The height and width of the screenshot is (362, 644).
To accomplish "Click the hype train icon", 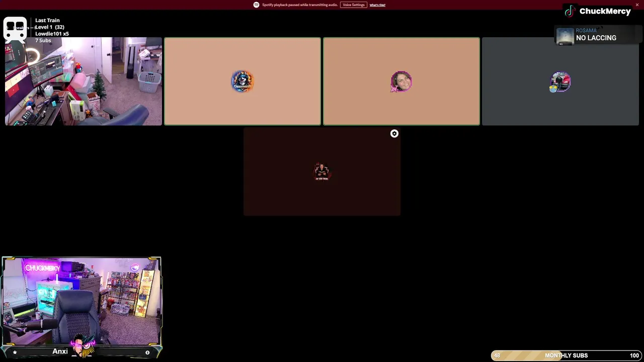I will coord(15,29).
